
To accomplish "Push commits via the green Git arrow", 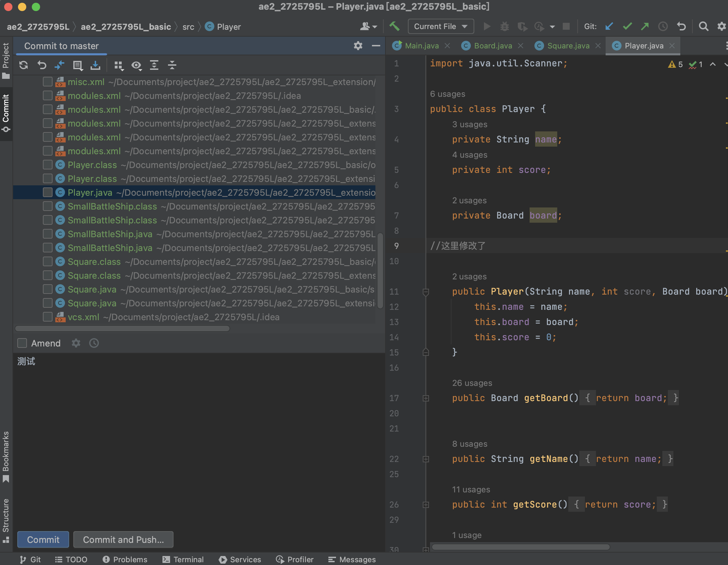I will [x=645, y=26].
